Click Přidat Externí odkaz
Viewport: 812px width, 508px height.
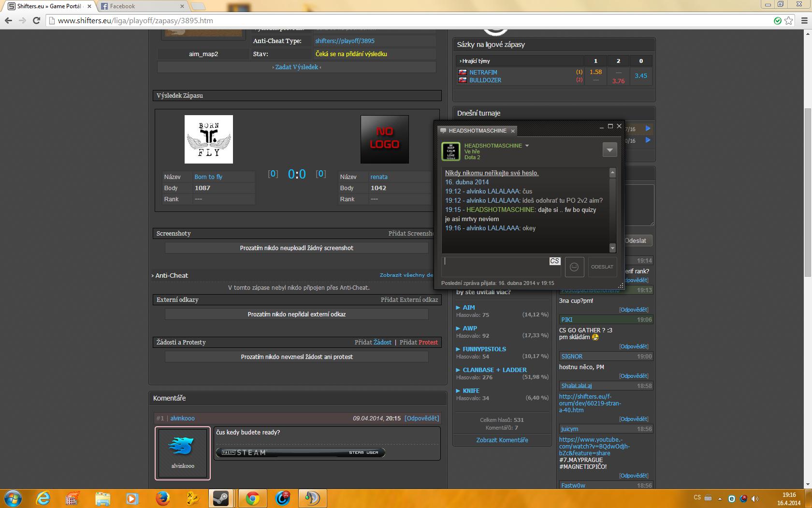pos(409,300)
